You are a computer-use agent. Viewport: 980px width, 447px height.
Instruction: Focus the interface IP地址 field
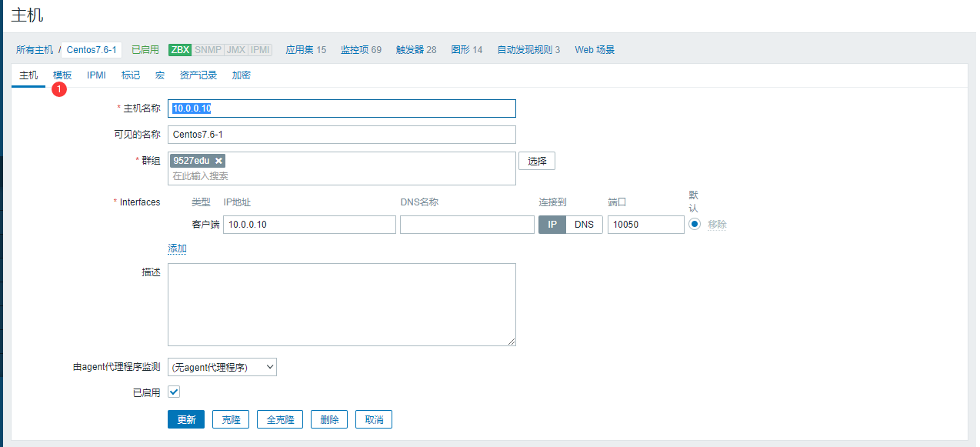click(x=309, y=225)
